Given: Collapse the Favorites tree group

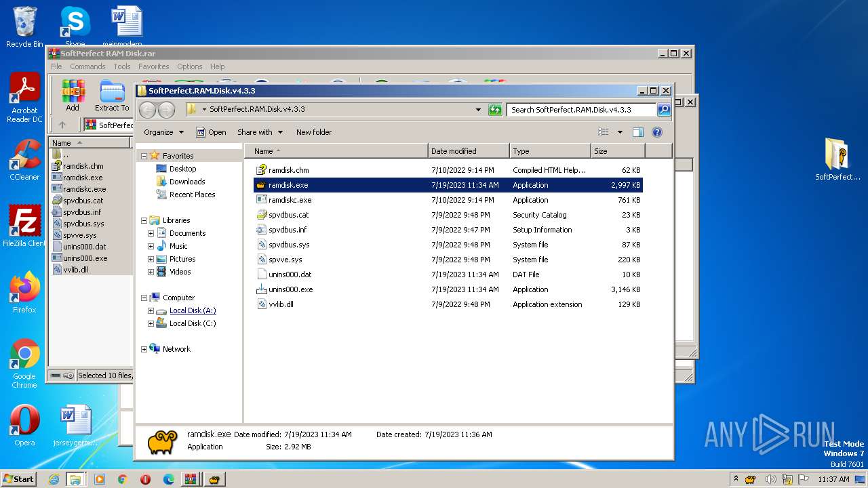Looking at the screenshot, I should tap(144, 156).
